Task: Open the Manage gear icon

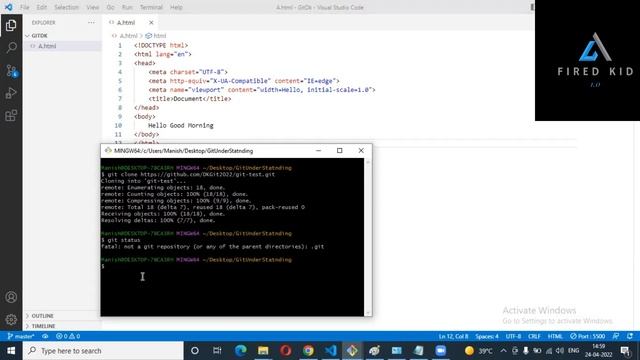Action: (11, 319)
